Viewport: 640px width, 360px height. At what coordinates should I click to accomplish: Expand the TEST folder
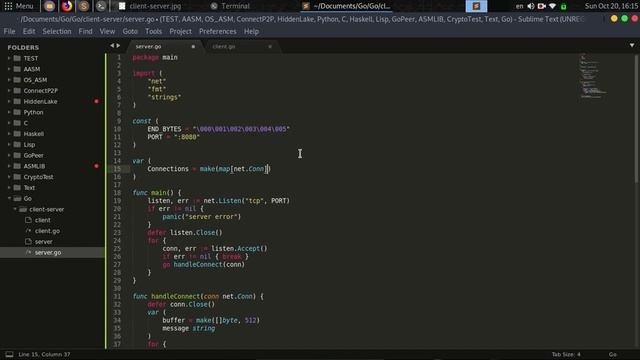click(x=9, y=58)
